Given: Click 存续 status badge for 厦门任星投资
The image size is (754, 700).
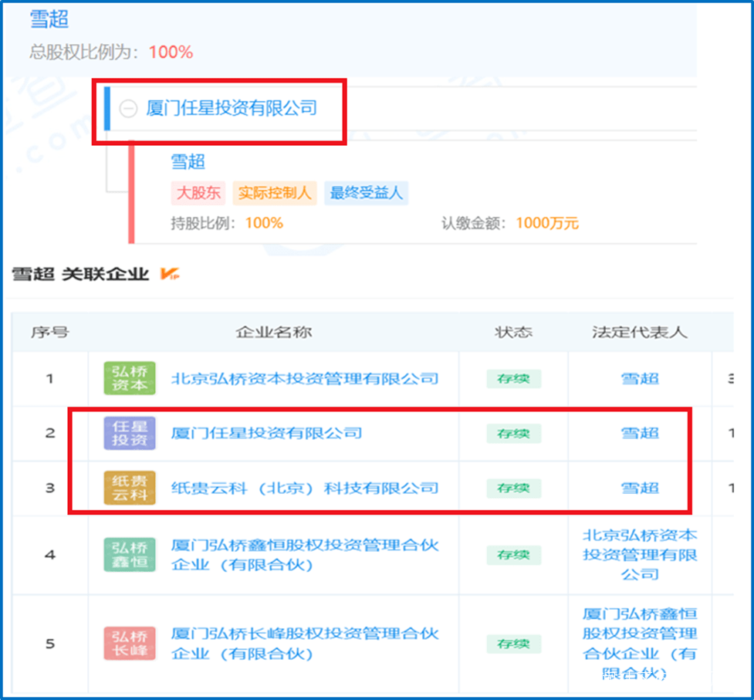Looking at the screenshot, I should (513, 433).
